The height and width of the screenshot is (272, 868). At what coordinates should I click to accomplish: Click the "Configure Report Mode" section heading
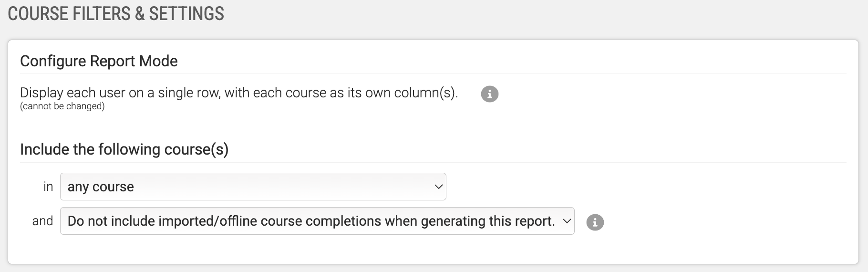(99, 61)
